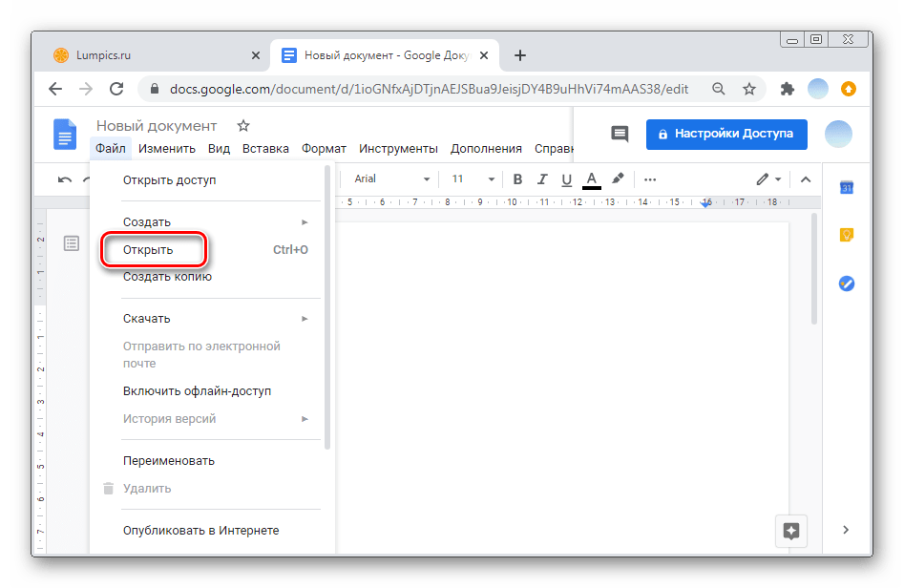Select Открыть in the File menu
This screenshot has width=904, height=588.
pyautogui.click(x=149, y=250)
